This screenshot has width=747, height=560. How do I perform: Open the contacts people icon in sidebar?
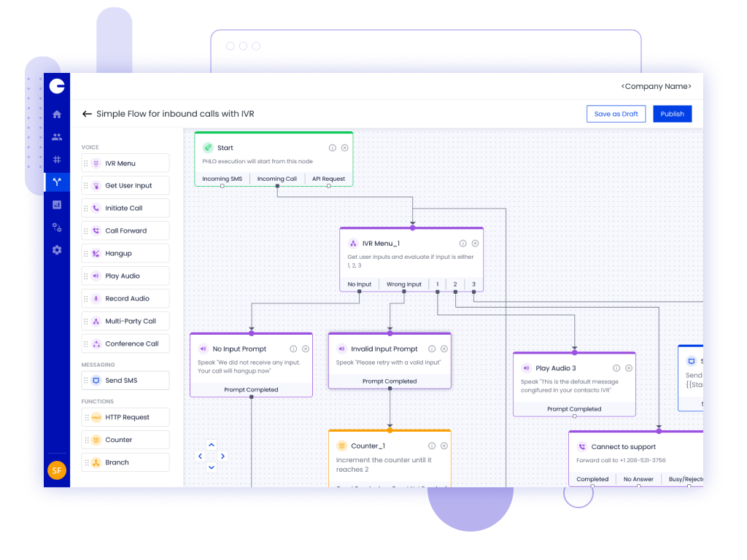(57, 137)
